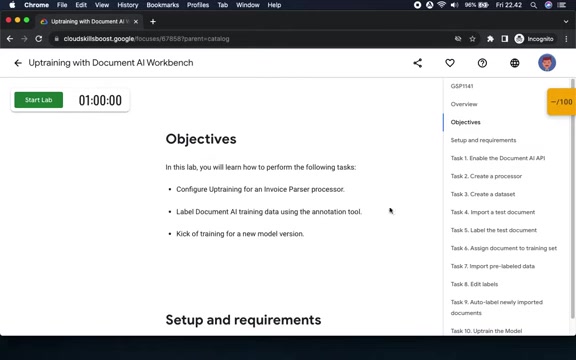Click the page vertical scrollbar
576x360 pixels.
pos(573,198)
